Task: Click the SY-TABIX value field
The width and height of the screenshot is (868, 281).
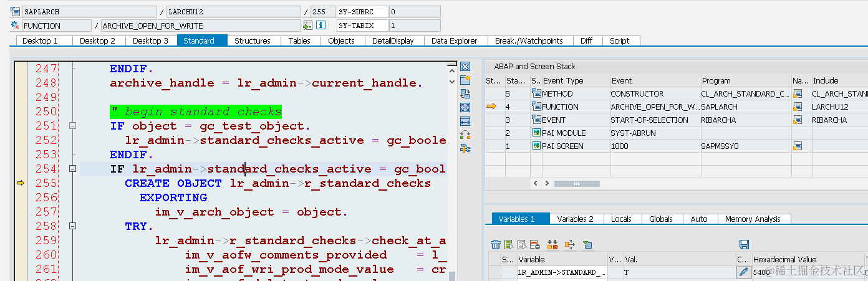Action: pos(414,26)
